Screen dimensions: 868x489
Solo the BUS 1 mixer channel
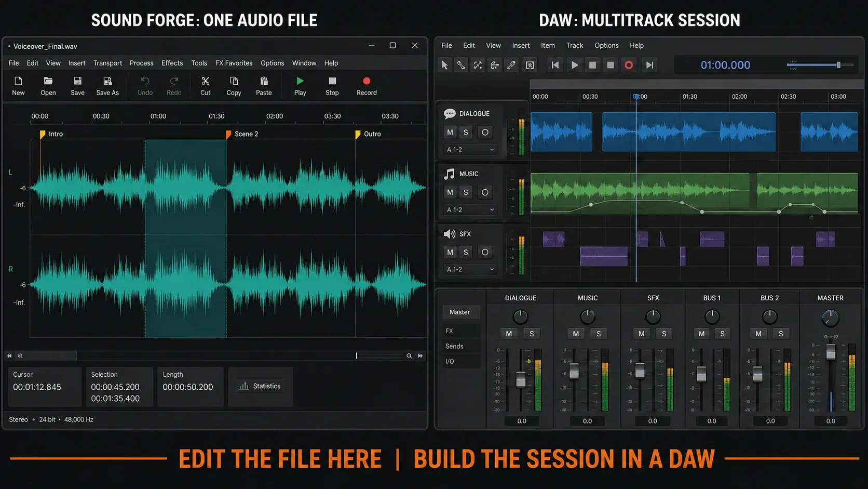pyautogui.click(x=722, y=334)
